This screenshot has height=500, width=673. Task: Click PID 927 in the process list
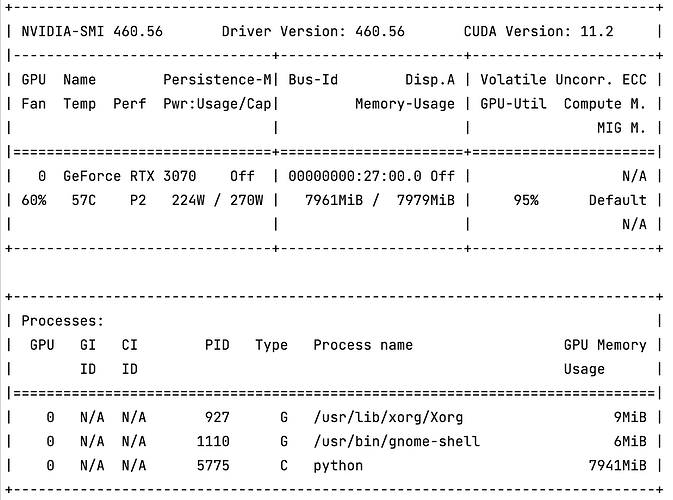click(x=216, y=417)
